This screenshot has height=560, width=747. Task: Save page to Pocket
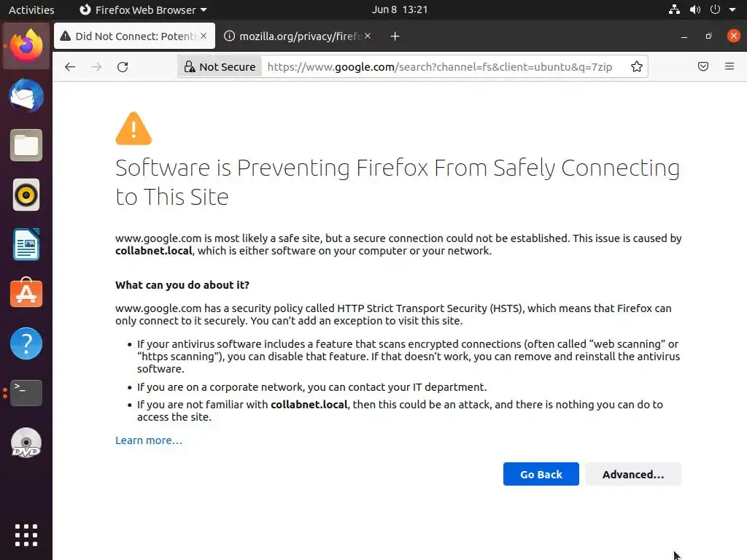(x=703, y=67)
